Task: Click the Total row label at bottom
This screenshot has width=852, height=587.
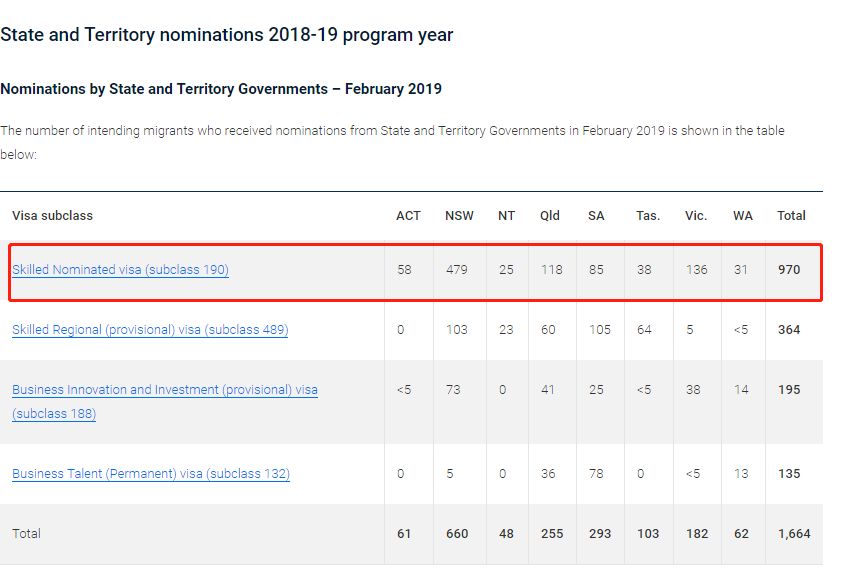Action: pos(26,534)
